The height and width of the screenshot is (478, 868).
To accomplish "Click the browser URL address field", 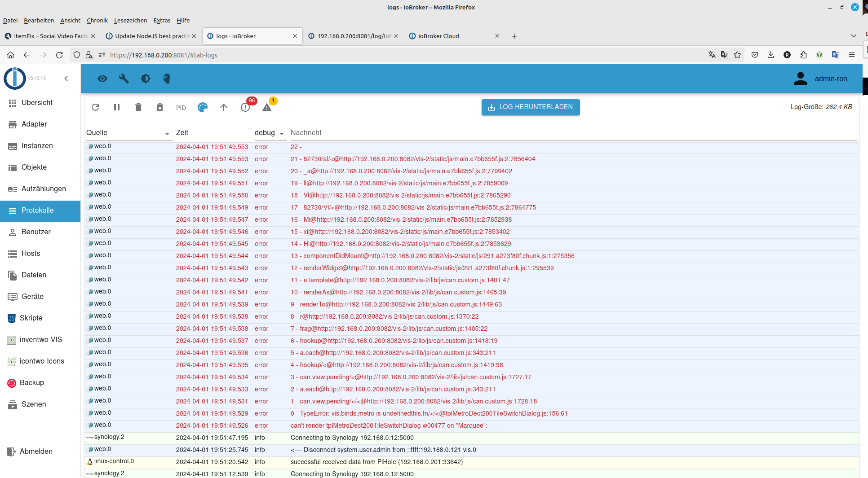I will [x=359, y=55].
